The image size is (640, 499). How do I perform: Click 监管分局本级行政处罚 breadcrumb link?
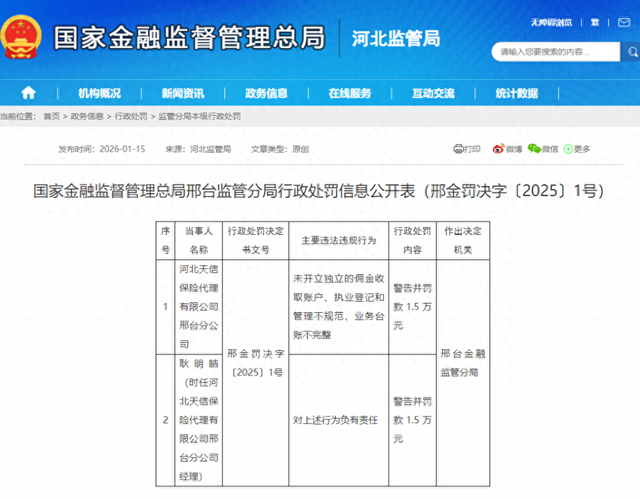click(199, 116)
